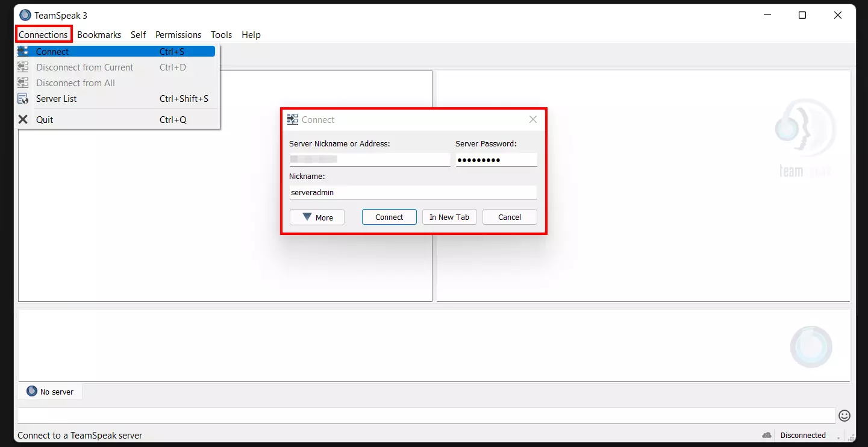Open the Permissions menu
This screenshot has width=868, height=447.
[178, 34]
